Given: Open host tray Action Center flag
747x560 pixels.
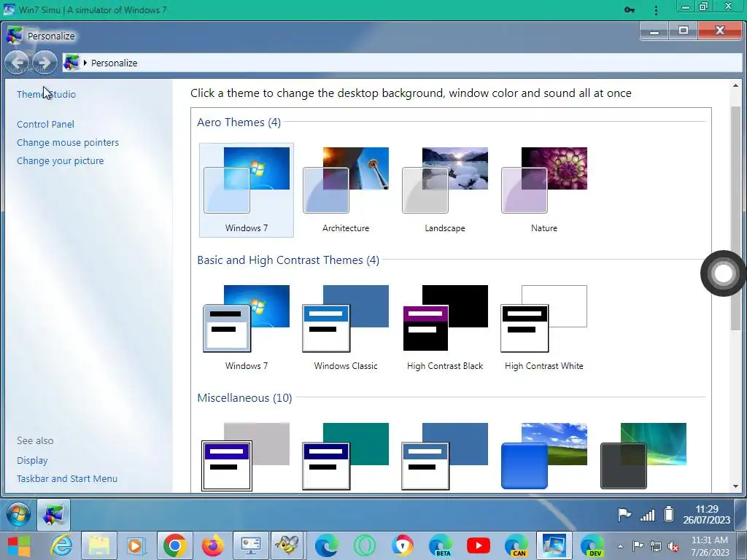Looking at the screenshot, I should click(638, 545).
